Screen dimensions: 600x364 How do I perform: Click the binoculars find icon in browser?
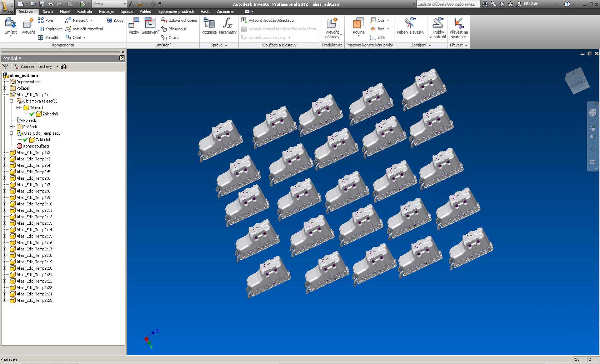pos(64,66)
